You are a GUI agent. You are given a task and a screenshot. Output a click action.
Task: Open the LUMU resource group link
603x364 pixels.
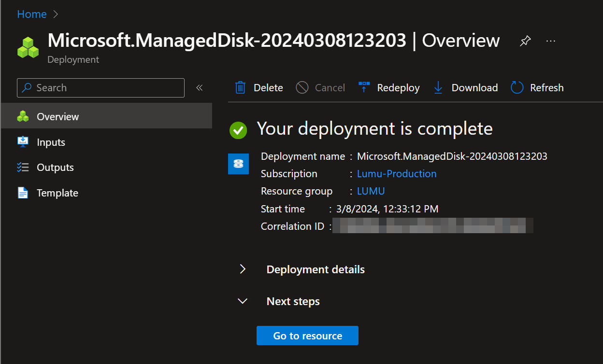coord(371,191)
